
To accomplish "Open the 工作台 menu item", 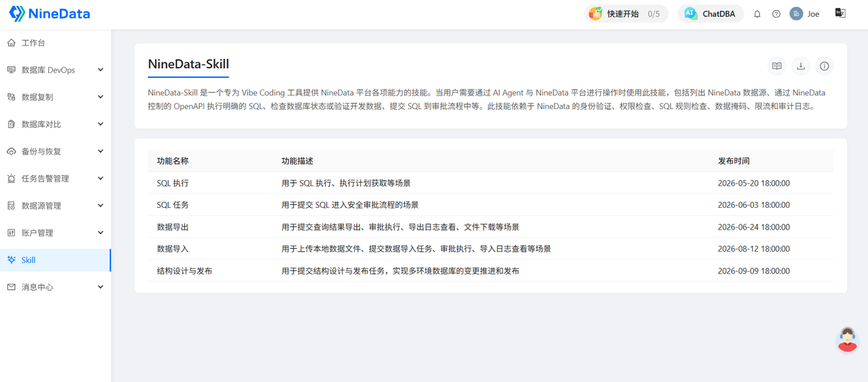I will [x=56, y=43].
